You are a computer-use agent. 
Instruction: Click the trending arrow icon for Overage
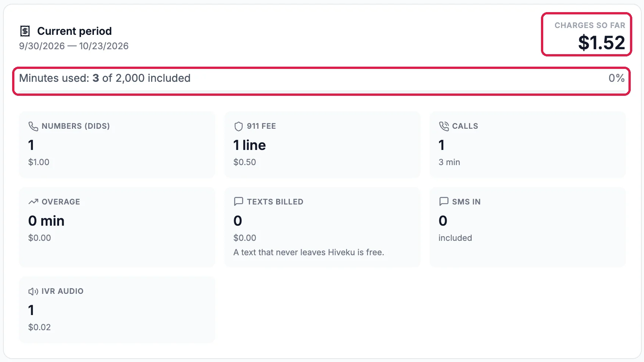click(33, 201)
